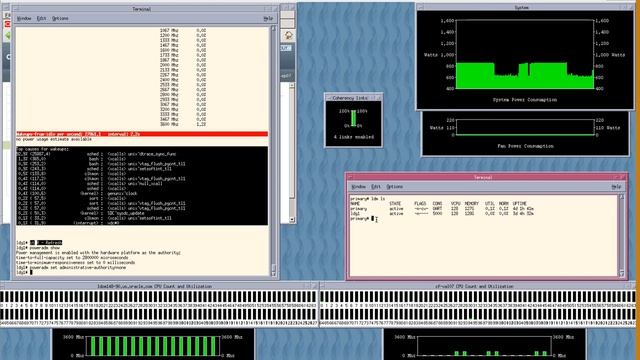Click right CPU utilization meter strip

[478, 309]
